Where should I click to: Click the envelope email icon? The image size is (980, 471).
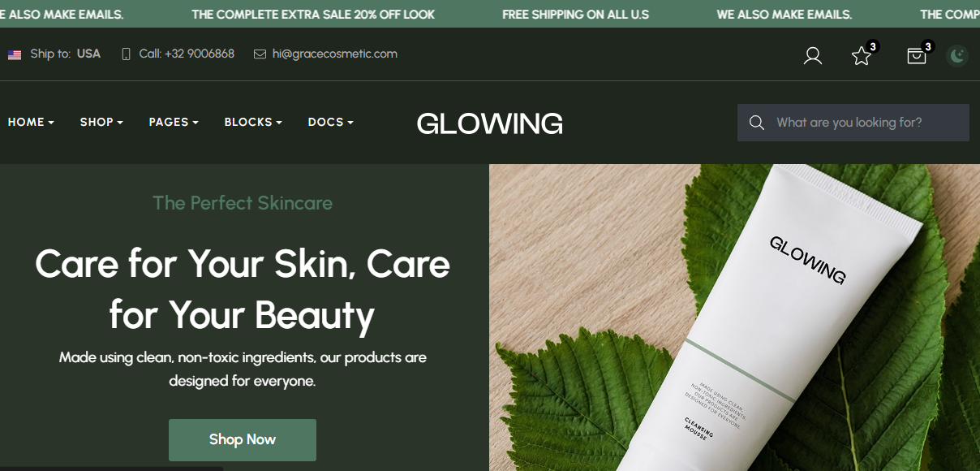260,54
